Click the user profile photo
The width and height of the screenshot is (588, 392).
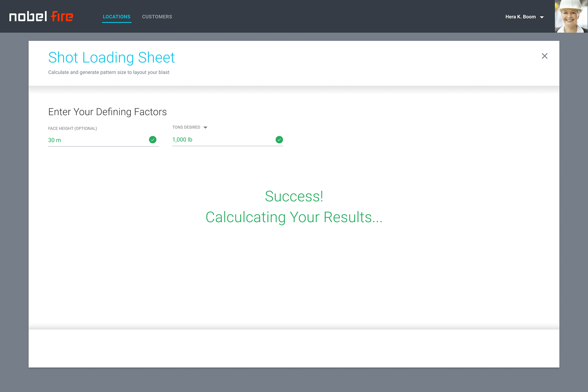click(x=571, y=16)
